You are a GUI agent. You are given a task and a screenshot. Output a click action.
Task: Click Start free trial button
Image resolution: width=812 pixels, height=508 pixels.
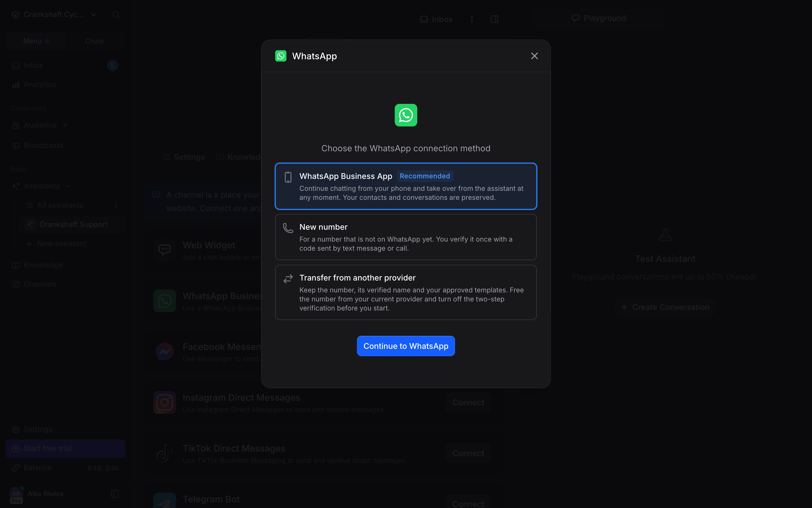(x=65, y=448)
